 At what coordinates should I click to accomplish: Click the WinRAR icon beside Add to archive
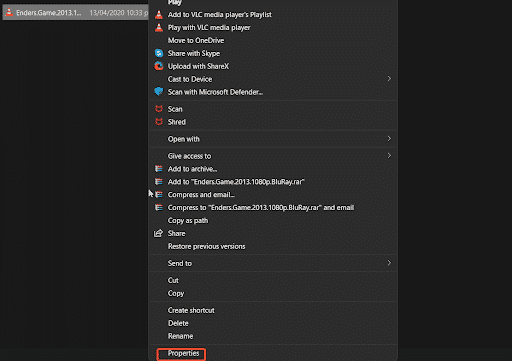point(159,169)
